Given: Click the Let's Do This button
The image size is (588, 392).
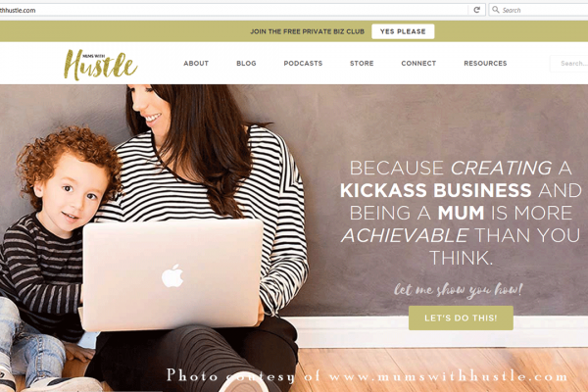Looking at the screenshot, I should (x=461, y=318).
